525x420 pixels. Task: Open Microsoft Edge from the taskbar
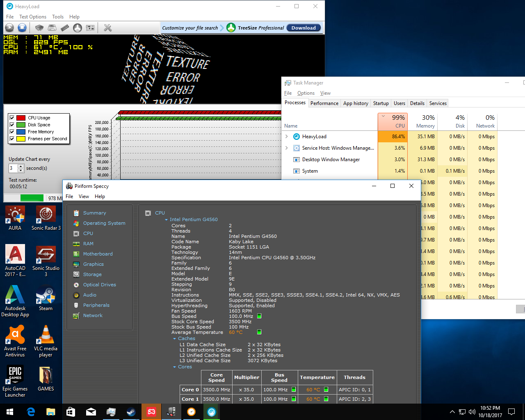pyautogui.click(x=31, y=412)
